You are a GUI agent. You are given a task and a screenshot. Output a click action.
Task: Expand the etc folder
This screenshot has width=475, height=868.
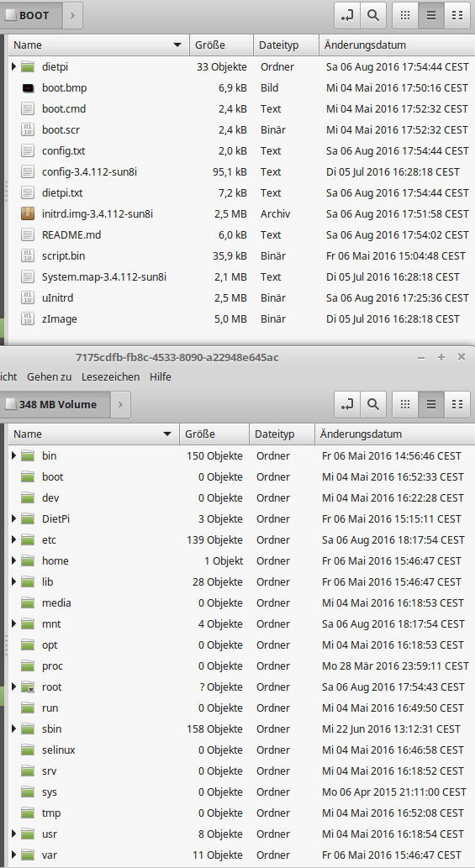point(13,539)
